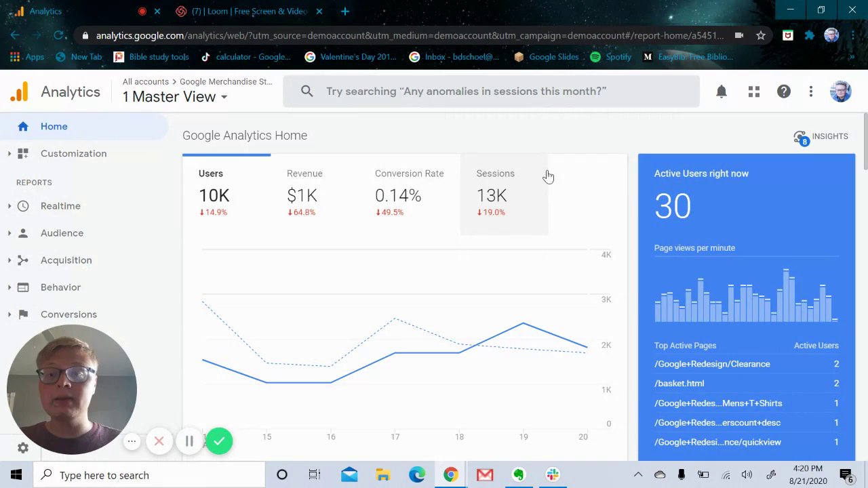Open the Insights icon
This screenshot has height=488, width=868.
[x=802, y=137]
